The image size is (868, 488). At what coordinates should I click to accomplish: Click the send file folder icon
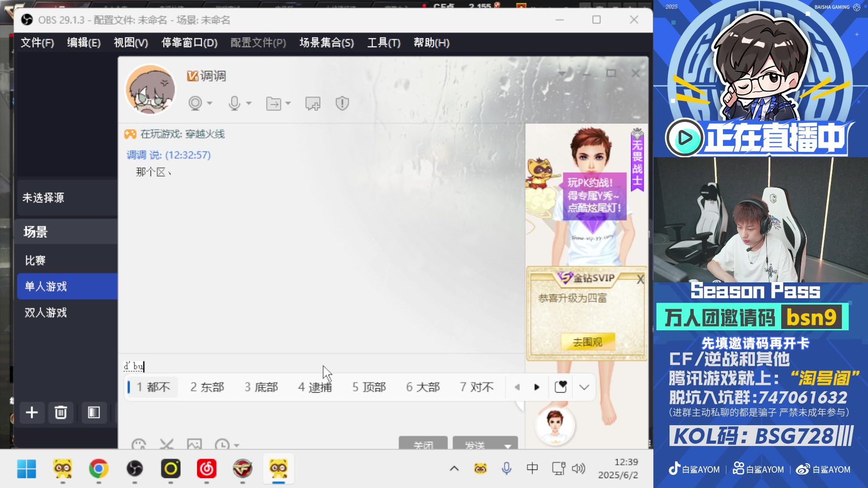pyautogui.click(x=274, y=104)
